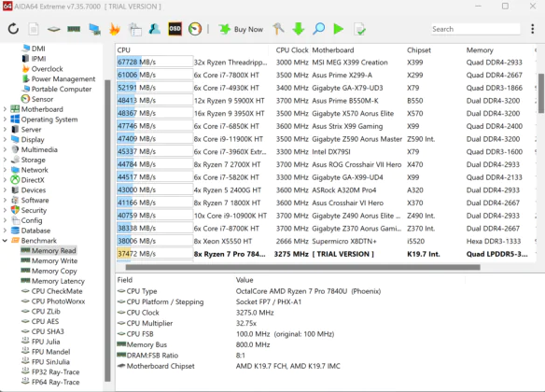The image size is (545, 392).
Task: Start the benchmark with green play icon
Action: pyautogui.click(x=338, y=29)
